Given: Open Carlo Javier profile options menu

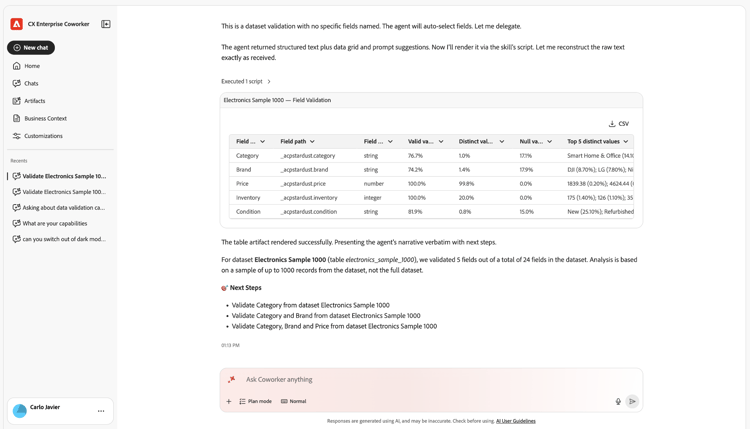Looking at the screenshot, I should click(101, 411).
